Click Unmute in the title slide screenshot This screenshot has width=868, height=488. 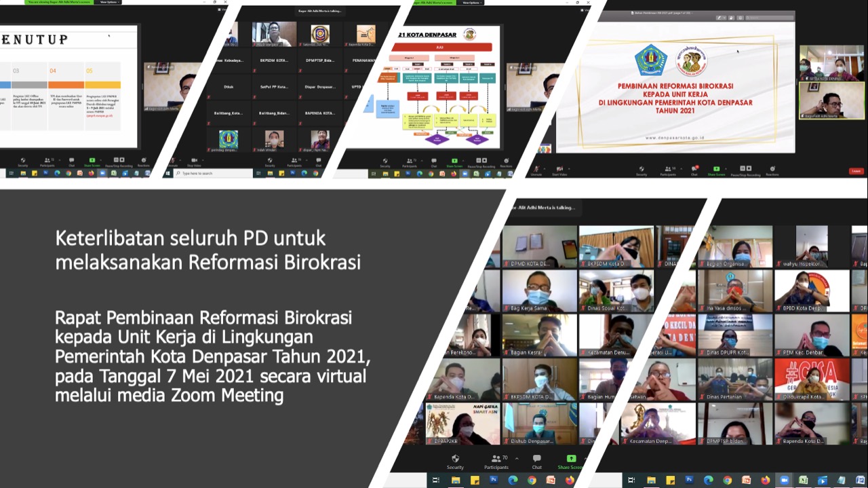click(x=536, y=170)
